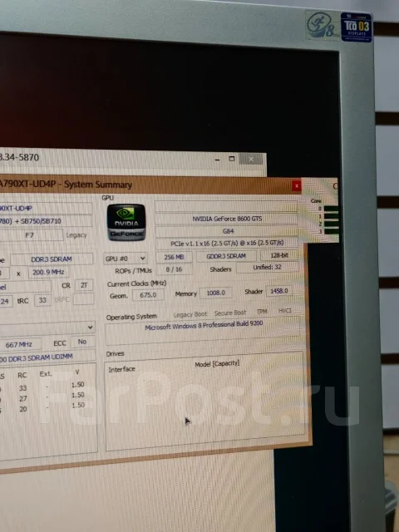
Task: Click the Legacy label beside F7
Action: point(76,234)
